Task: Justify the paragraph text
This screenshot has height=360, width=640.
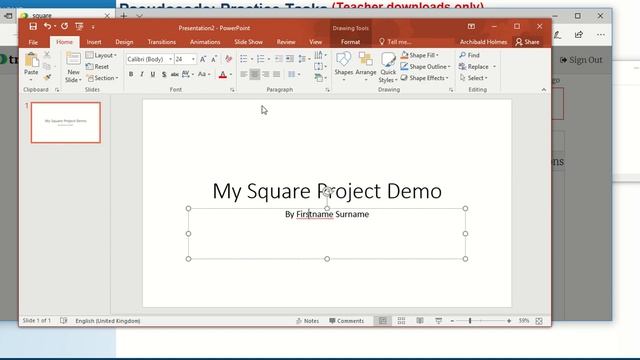Action: (x=277, y=74)
